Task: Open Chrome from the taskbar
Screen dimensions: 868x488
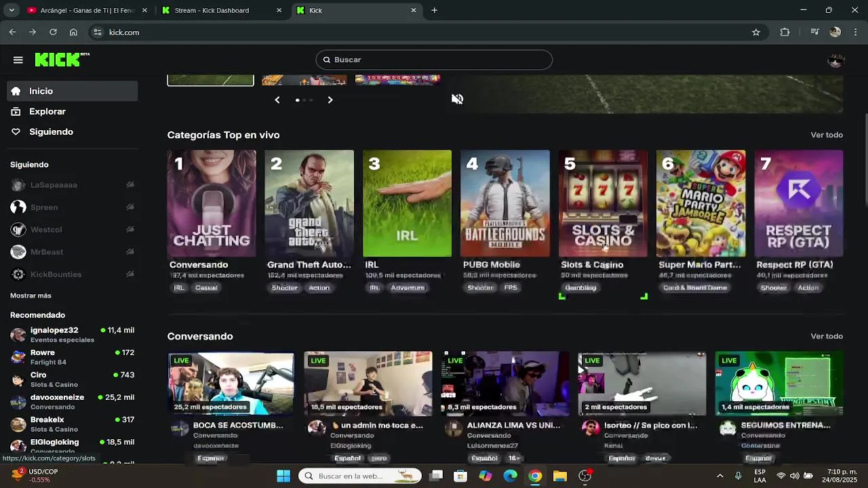Action: point(535,476)
